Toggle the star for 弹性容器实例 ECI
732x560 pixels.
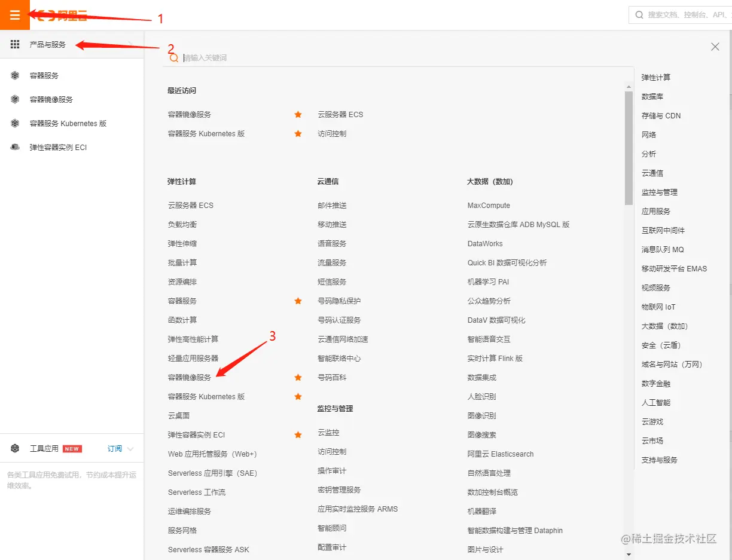298,434
